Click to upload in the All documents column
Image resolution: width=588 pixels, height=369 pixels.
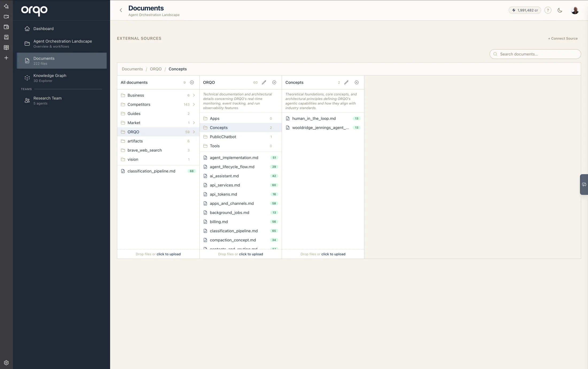click(169, 254)
